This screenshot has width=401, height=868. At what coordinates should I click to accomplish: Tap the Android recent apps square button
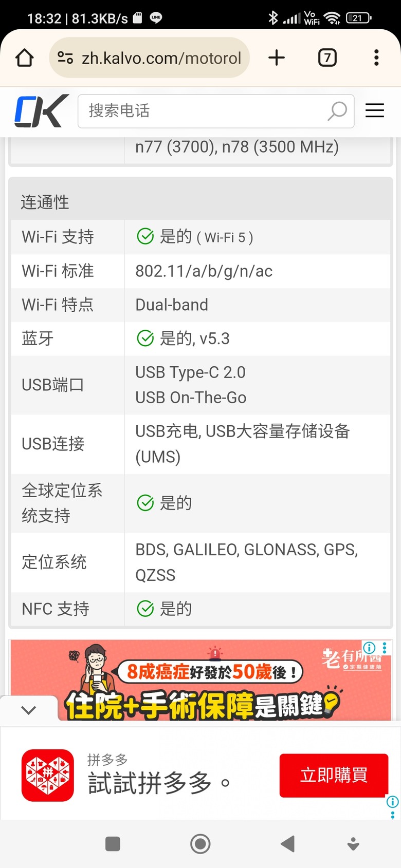[113, 844]
